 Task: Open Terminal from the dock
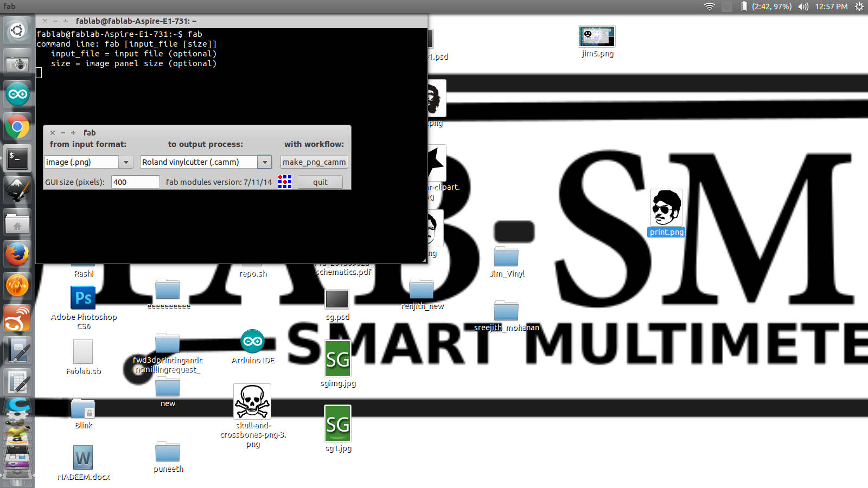point(17,159)
